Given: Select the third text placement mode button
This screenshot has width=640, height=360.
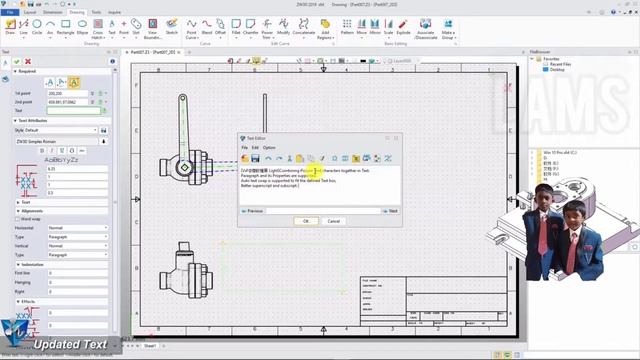Looking at the screenshot, I should pos(74,82).
